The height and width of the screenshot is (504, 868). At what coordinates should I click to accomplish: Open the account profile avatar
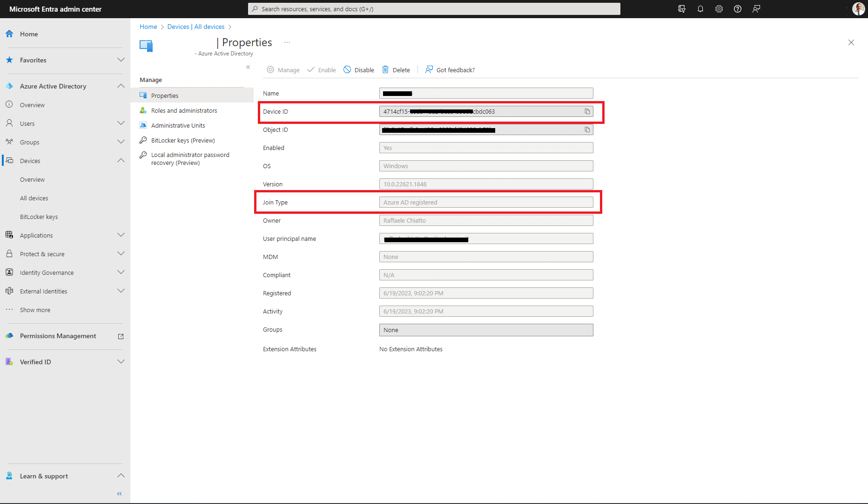pos(858,9)
